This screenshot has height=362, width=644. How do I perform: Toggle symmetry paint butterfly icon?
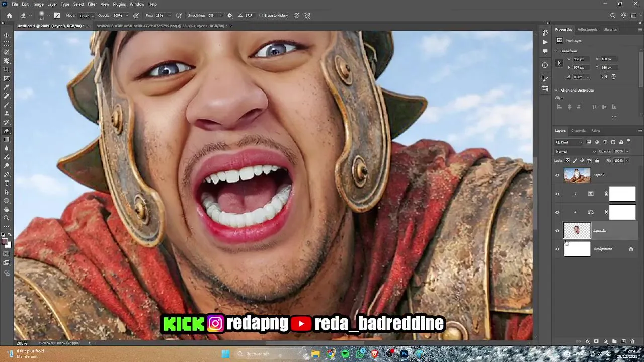click(307, 16)
